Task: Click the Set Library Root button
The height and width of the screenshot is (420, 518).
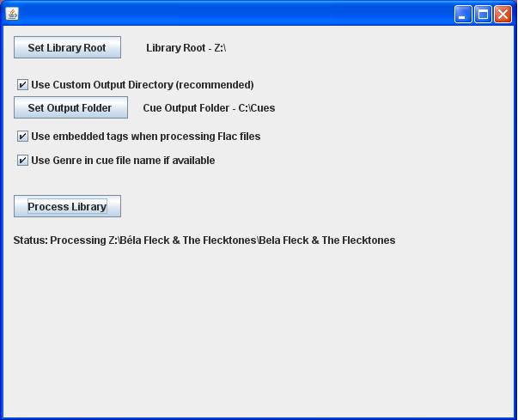Action: [67, 48]
